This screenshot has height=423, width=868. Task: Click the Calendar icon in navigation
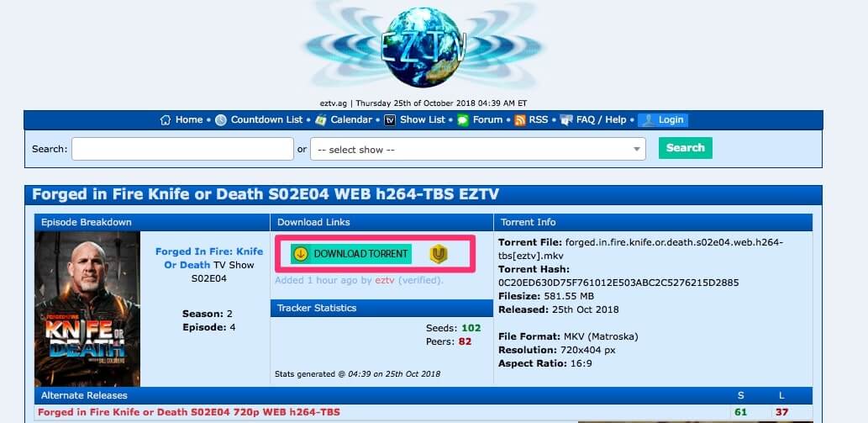pyautogui.click(x=320, y=120)
